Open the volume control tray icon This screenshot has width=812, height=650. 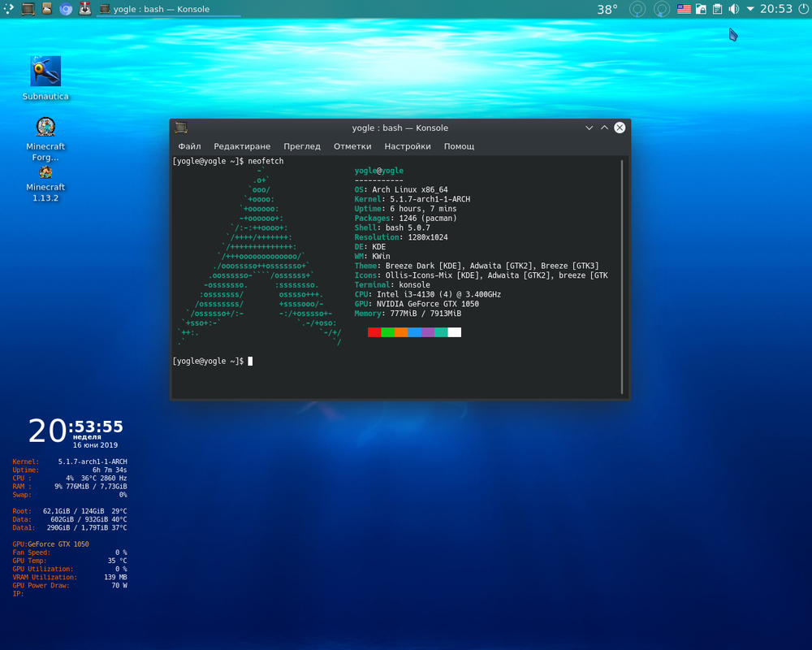[734, 9]
